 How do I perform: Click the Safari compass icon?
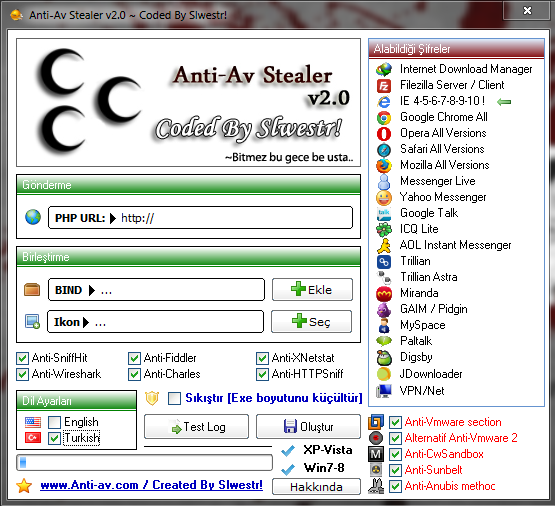[384, 150]
